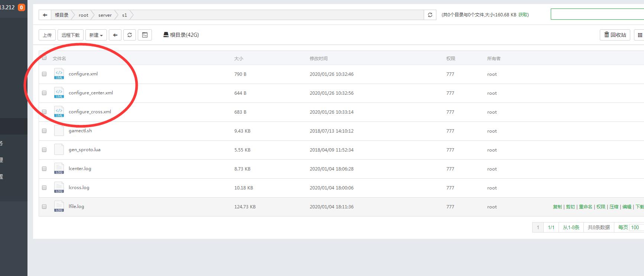Click the configure.xml file icon
The height and width of the screenshot is (276, 644).
pyautogui.click(x=59, y=74)
